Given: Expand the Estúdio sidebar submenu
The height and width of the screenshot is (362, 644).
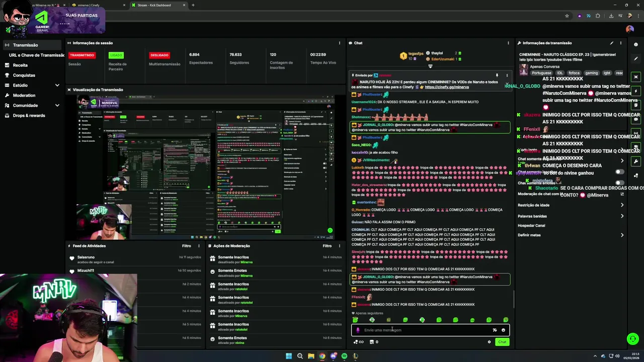Looking at the screenshot, I should (57, 85).
